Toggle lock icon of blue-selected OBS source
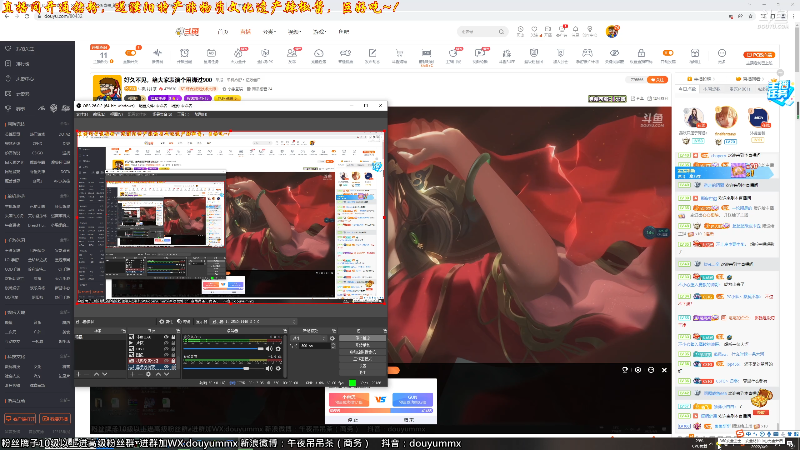This screenshot has height=450, width=800. coord(173,367)
